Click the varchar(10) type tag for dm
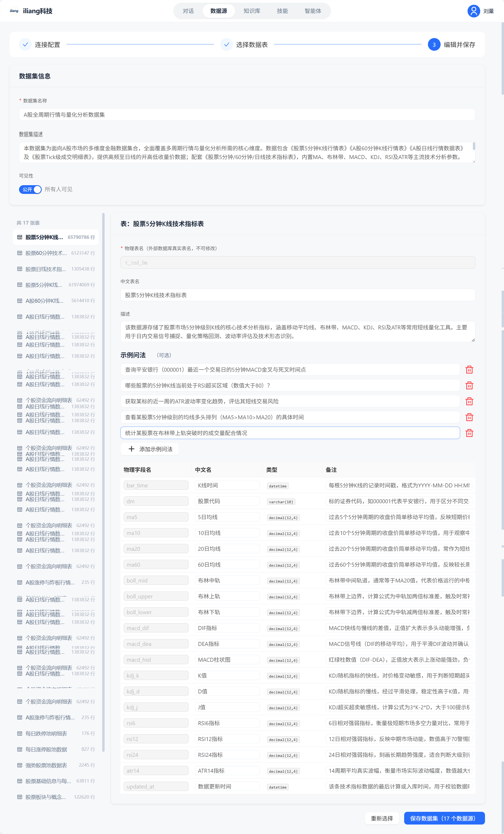The height and width of the screenshot is (834, 504). pyautogui.click(x=281, y=502)
